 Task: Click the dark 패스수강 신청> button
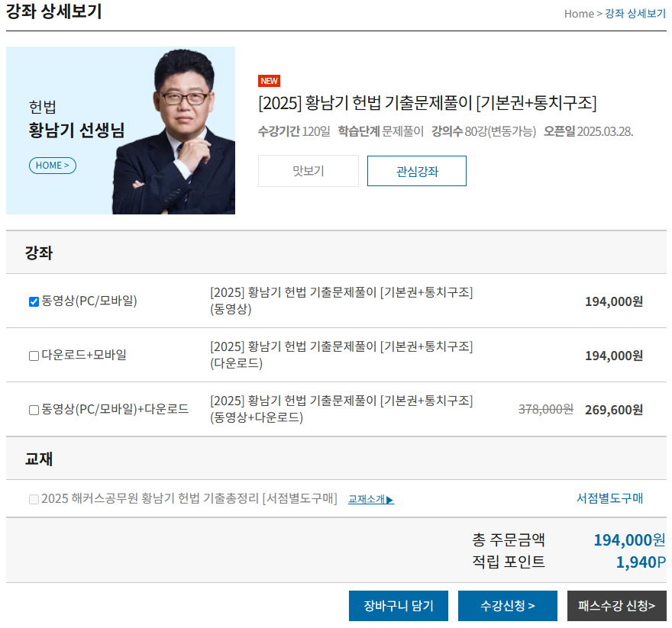(616, 606)
